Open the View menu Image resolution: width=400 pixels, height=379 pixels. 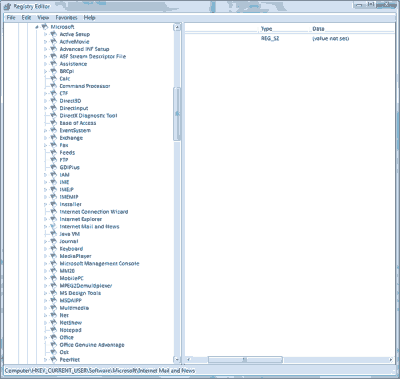pos(43,18)
